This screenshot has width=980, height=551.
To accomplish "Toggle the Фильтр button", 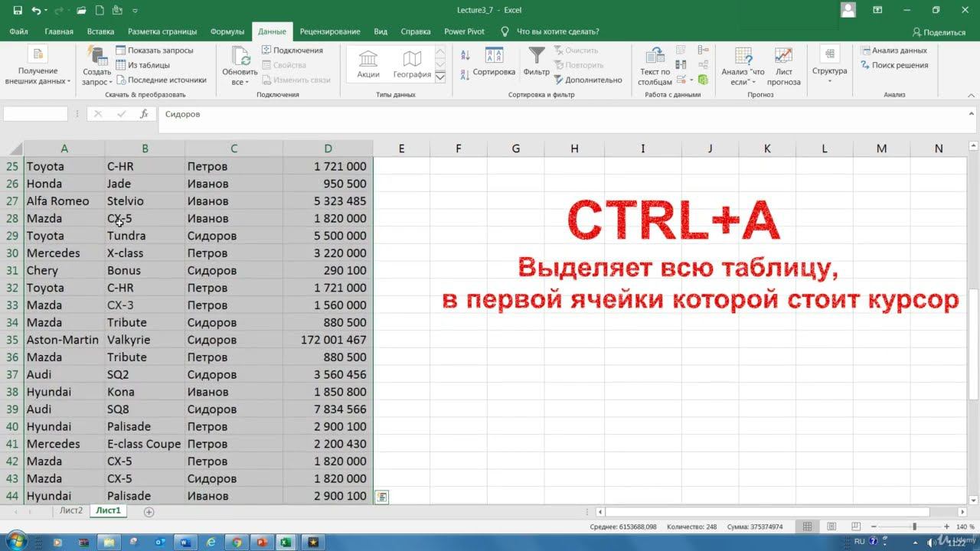I will [x=537, y=63].
